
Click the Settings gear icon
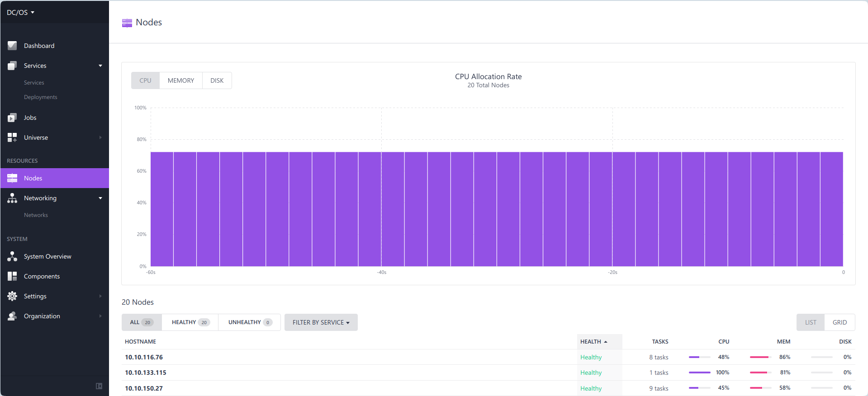tap(12, 296)
